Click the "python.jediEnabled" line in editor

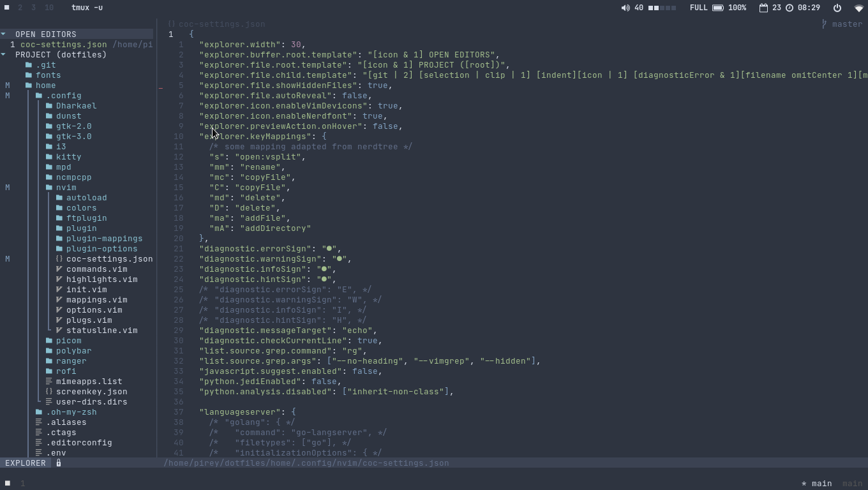[x=270, y=382]
